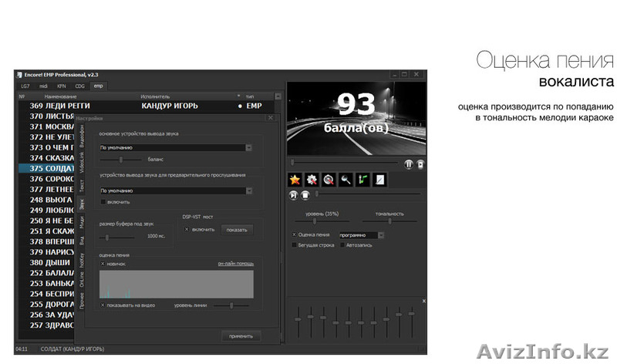Click the notepad with pencil icon
Image resolution: width=617 pixels, height=364 pixels.
(379, 179)
